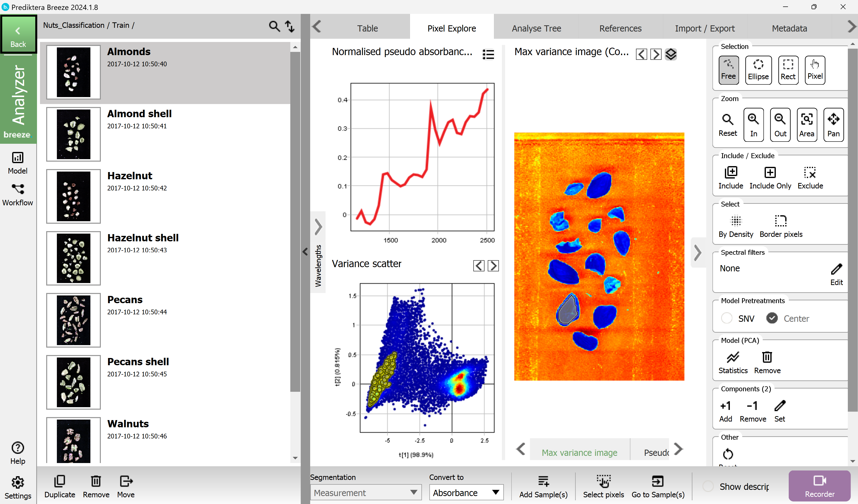Open the References tab
The height and width of the screenshot is (504, 858).
click(620, 28)
